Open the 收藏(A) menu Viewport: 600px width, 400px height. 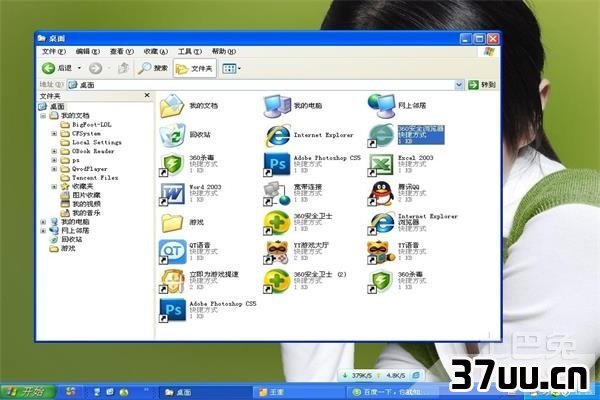[x=156, y=51]
